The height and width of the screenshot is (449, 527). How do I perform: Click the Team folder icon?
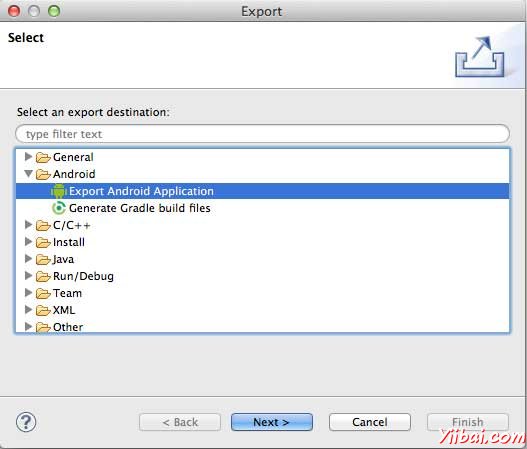[x=43, y=293]
